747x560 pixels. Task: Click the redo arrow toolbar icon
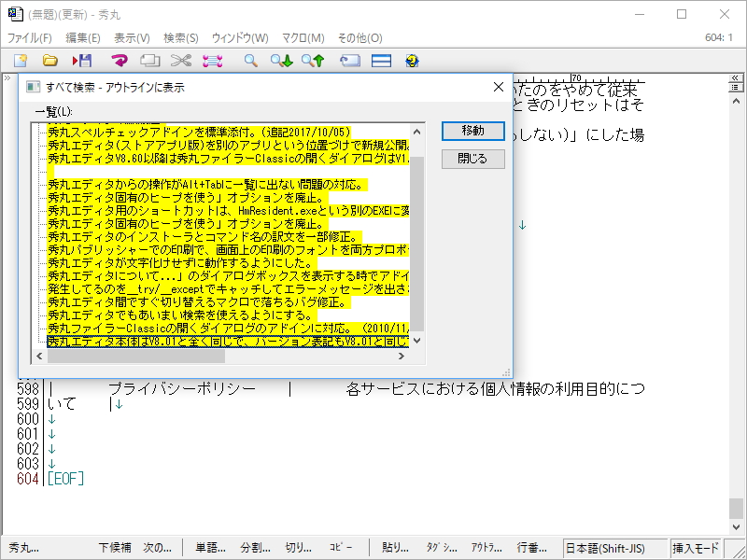[119, 60]
